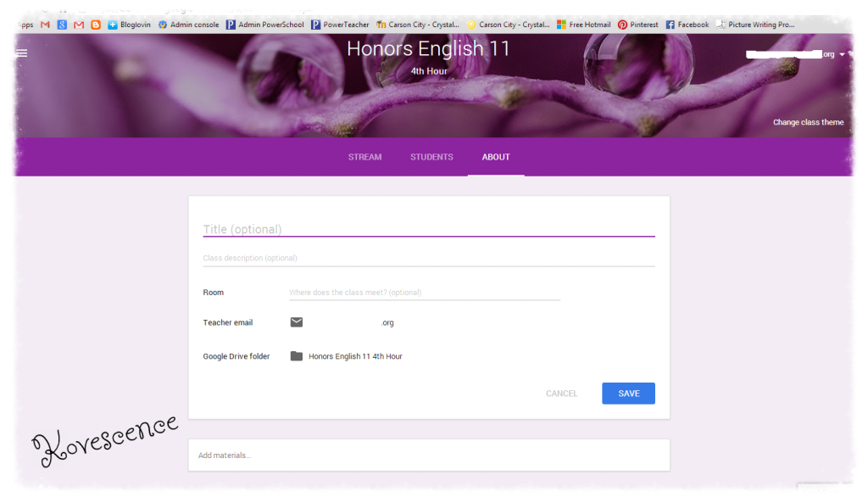Switch to the Stream tab
Viewport: 868px width, 503px height.
click(364, 157)
